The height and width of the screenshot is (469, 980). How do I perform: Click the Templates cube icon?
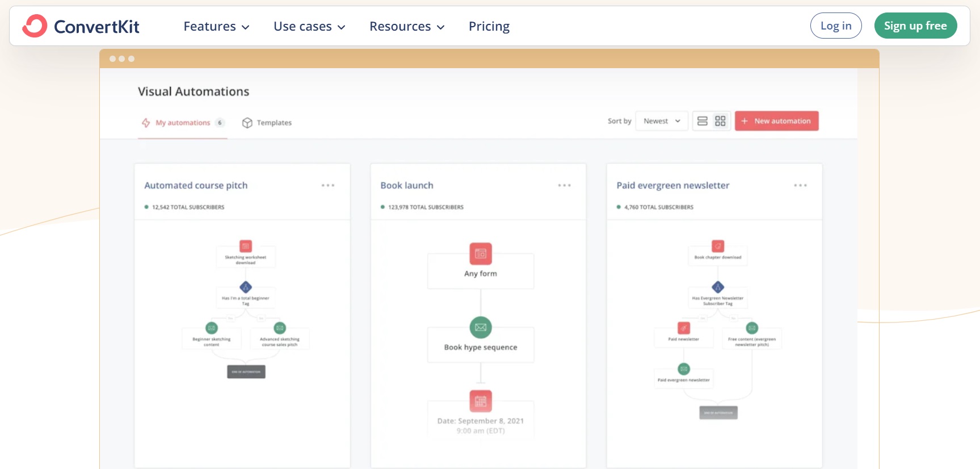[x=247, y=123]
